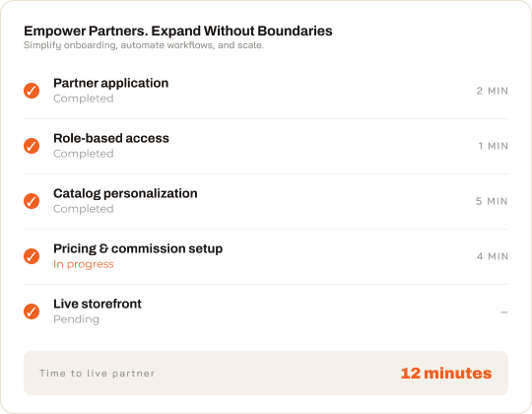Click the Catalog personalization check icon
This screenshot has height=414, width=532.
click(x=32, y=201)
